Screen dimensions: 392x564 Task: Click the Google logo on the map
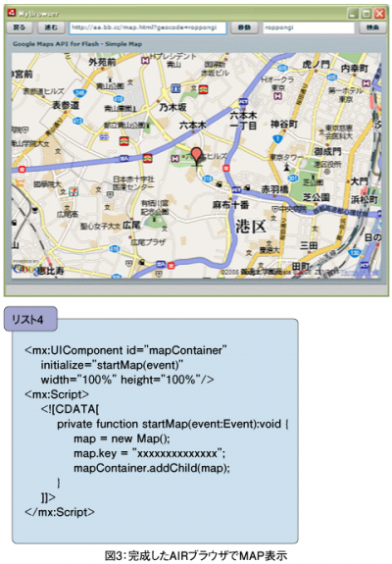coord(25,270)
